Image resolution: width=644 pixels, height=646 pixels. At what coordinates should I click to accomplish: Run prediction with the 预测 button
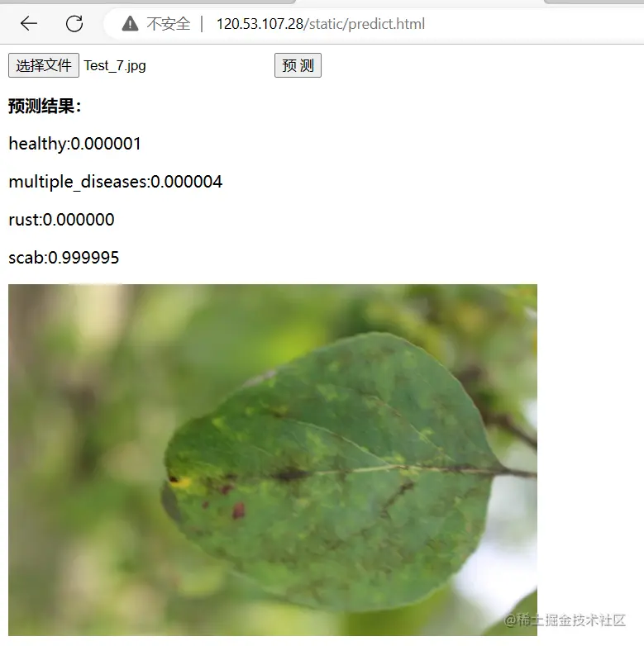tap(298, 65)
